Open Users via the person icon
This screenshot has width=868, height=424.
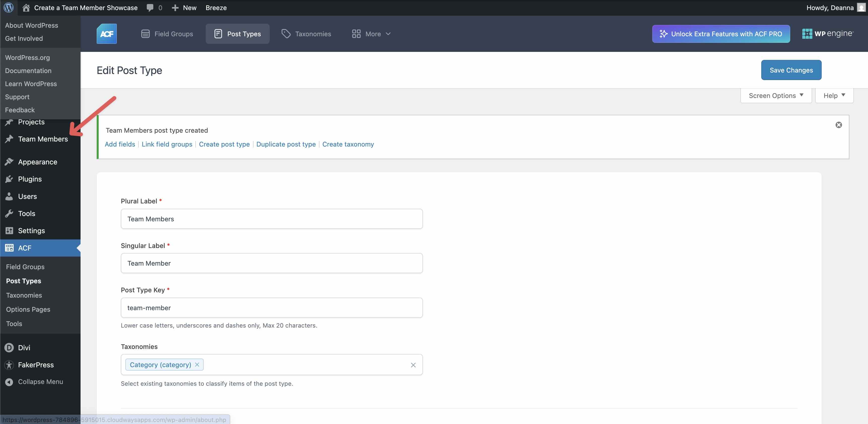(9, 196)
